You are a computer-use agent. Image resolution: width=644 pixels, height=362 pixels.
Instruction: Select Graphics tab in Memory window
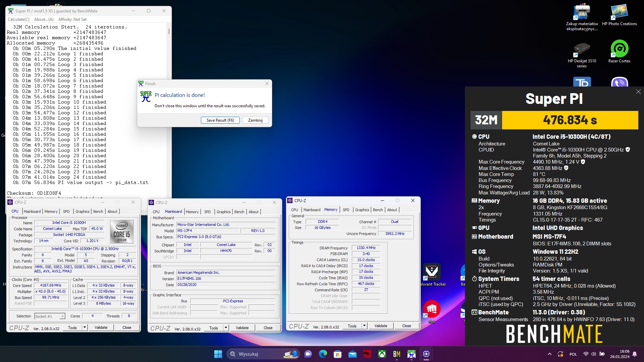coord(362,210)
